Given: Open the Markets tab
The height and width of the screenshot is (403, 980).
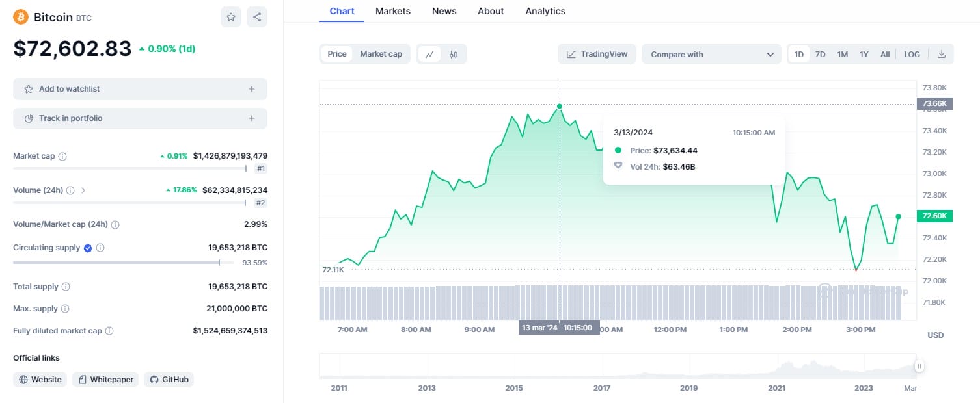Looking at the screenshot, I should click(393, 11).
